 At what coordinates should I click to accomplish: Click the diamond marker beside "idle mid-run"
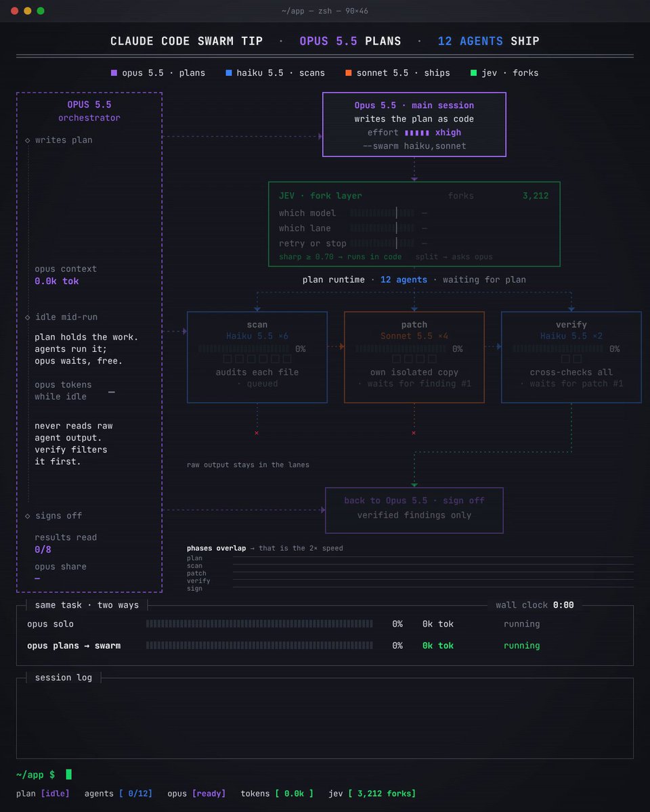[x=27, y=317]
